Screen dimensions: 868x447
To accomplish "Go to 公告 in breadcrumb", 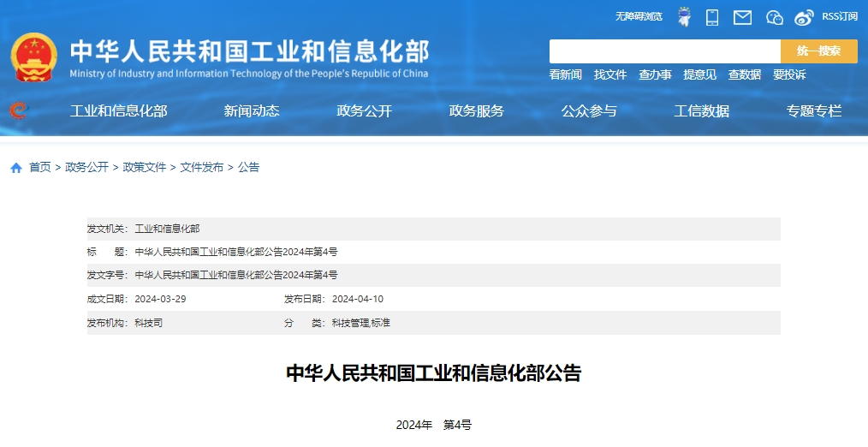I will (x=248, y=167).
